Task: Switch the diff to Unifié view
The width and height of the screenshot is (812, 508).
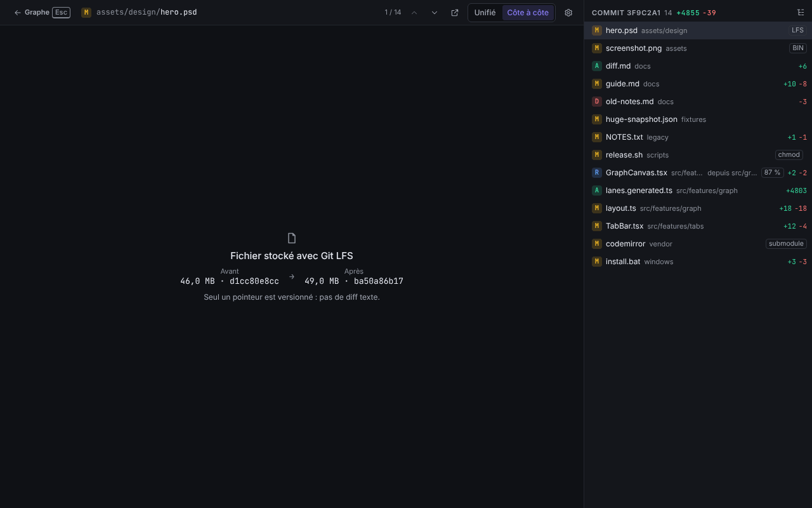Action: pyautogui.click(x=485, y=13)
